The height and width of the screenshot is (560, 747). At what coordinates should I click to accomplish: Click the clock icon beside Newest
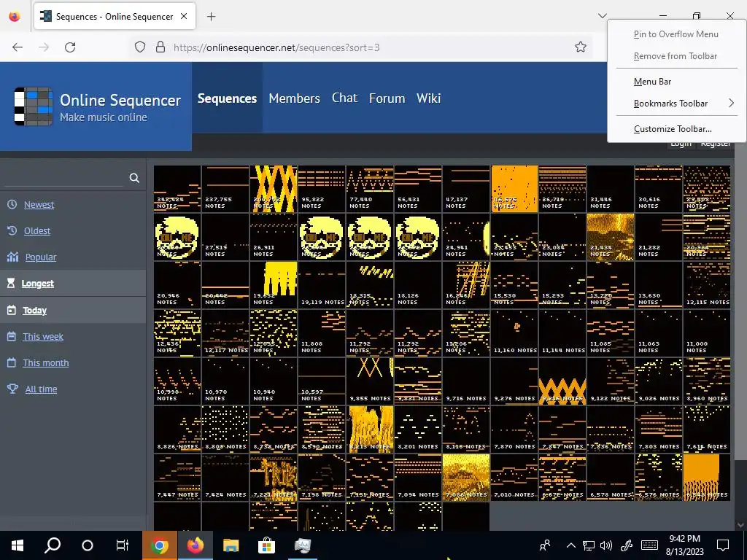tap(12, 204)
